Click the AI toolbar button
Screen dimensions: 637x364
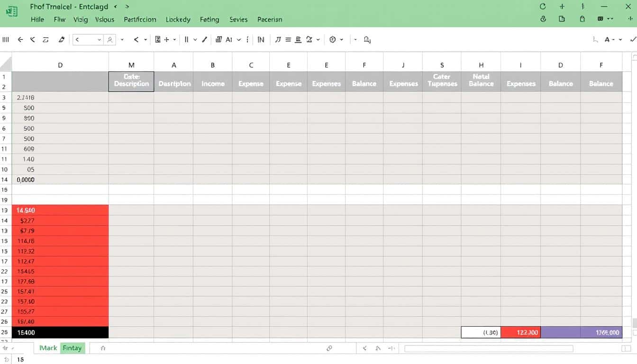click(229, 40)
